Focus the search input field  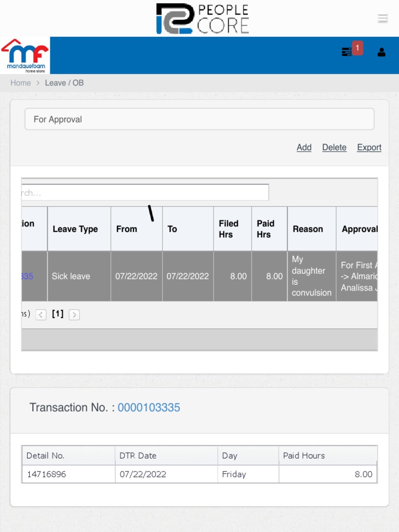145,192
